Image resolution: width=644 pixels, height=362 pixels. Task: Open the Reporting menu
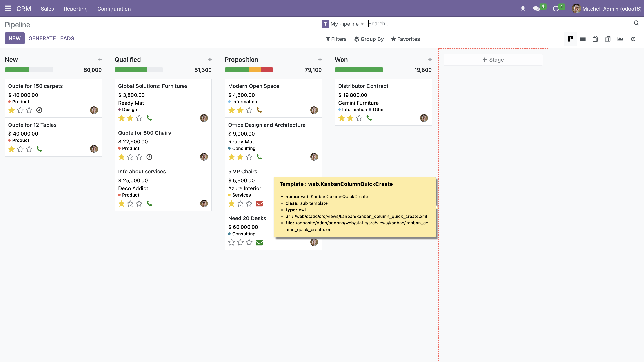pyautogui.click(x=76, y=9)
